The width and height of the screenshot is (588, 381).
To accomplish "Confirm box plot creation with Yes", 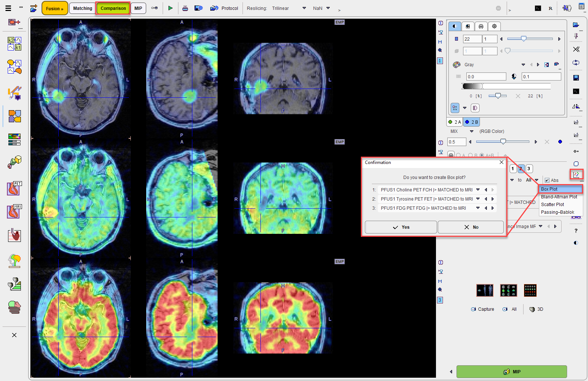I will pos(401,227).
